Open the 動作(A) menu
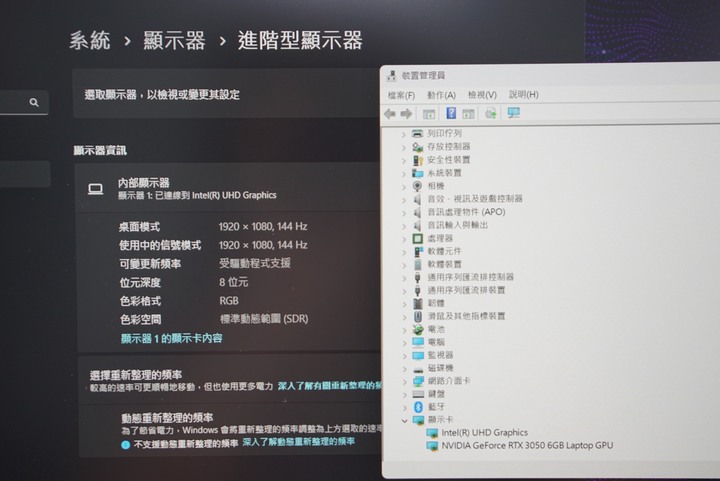Viewport: 720px width, 481px height. [441, 95]
